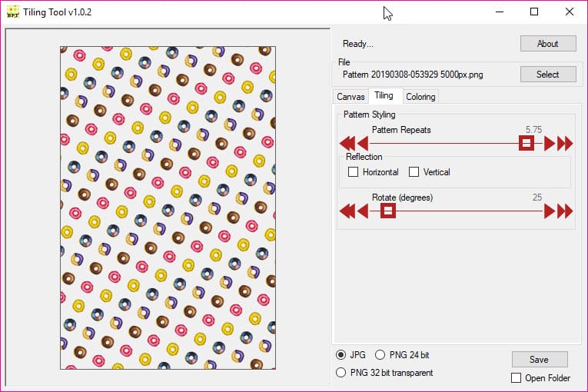Click double-right arrow for Rotate degrees
This screenshot has height=392, width=588.
point(565,211)
